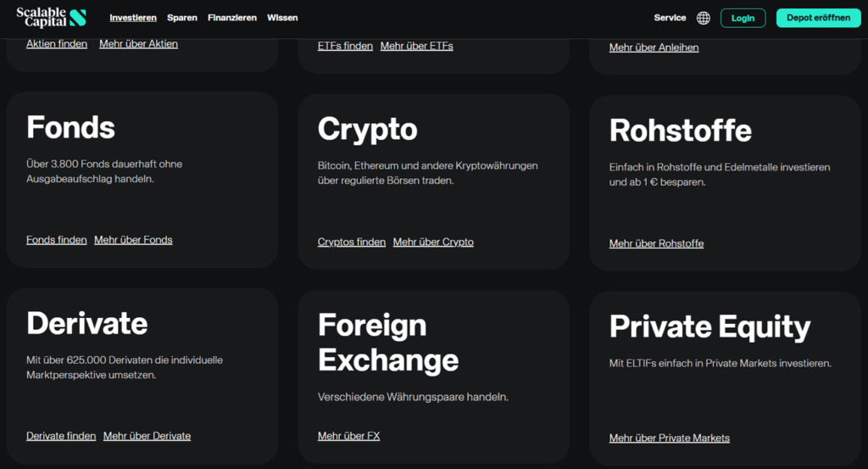868x469 pixels.
Task: Click the Scalable Capital logo
Action: click(x=51, y=17)
